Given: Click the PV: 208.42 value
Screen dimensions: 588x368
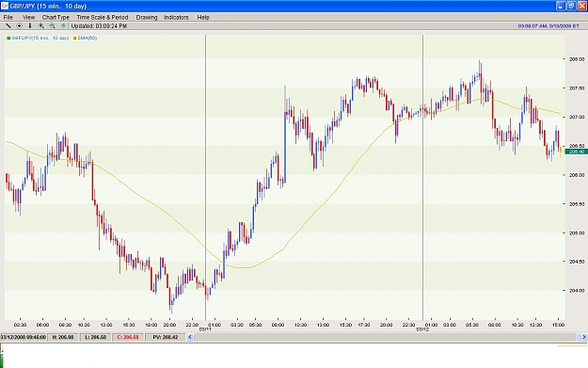Looking at the screenshot, I should click(166, 337).
